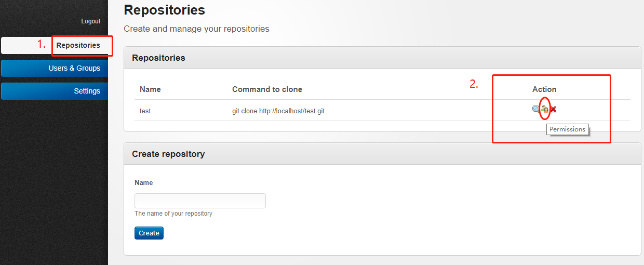Click the Permissions tooltip label
The height and width of the screenshot is (265, 644).
click(x=567, y=129)
